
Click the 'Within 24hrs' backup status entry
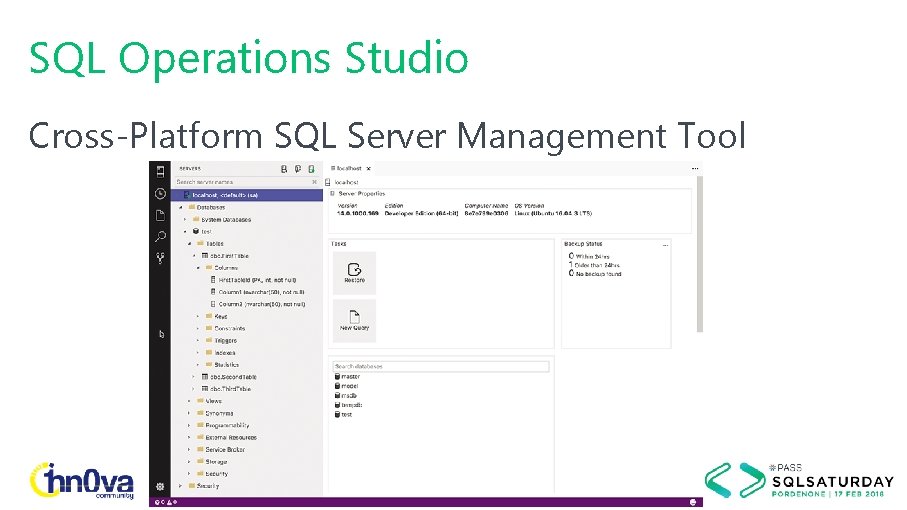point(589,256)
